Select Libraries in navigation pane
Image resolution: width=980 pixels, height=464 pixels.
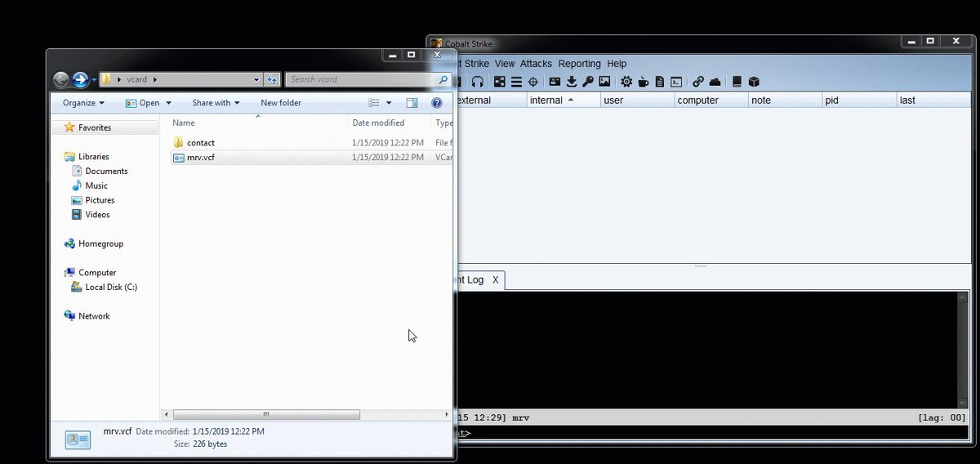(x=93, y=157)
